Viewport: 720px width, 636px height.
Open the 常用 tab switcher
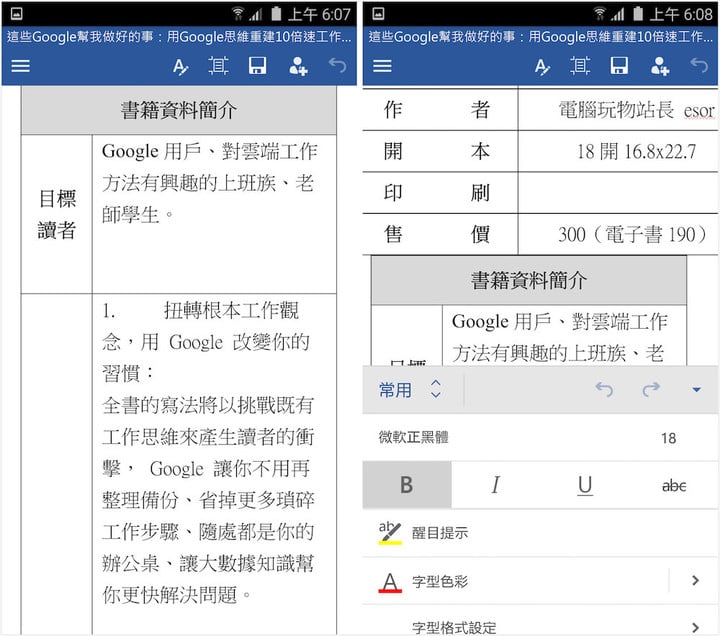pos(395,390)
